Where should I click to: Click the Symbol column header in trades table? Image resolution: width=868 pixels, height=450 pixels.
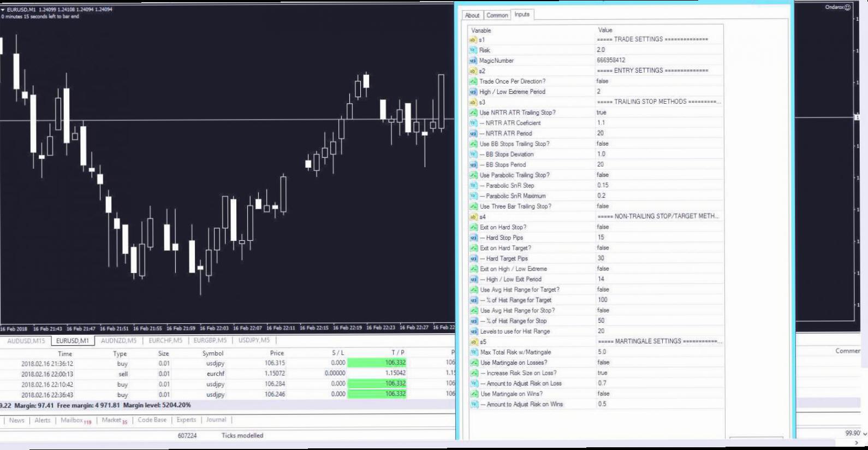click(213, 353)
